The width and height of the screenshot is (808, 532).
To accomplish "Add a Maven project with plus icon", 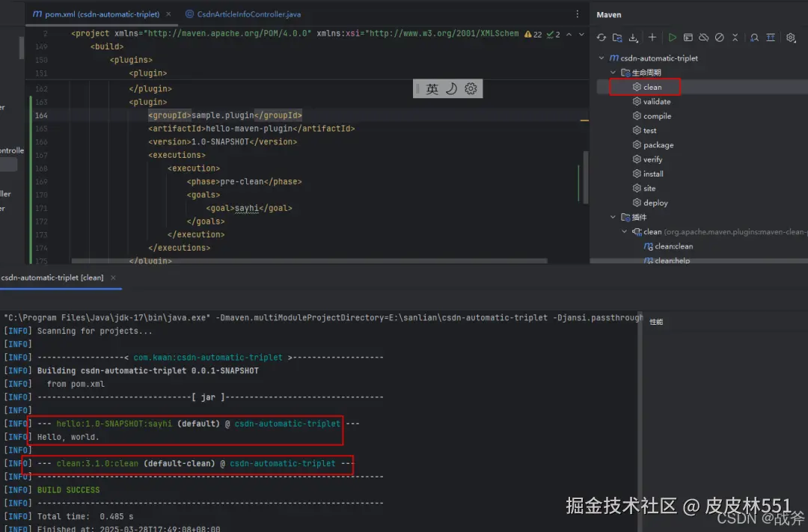I will tap(652, 37).
